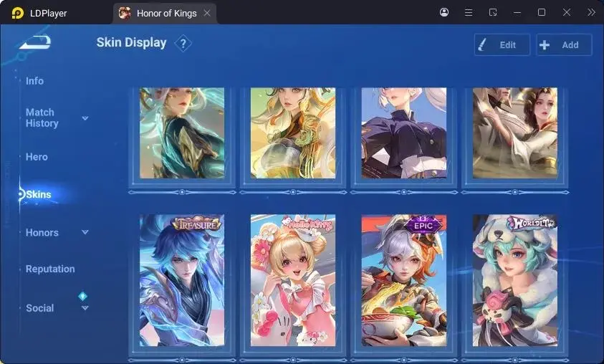Minimize the LDPlayer window
Viewport: 604px width, 364px height.
pyautogui.click(x=517, y=13)
